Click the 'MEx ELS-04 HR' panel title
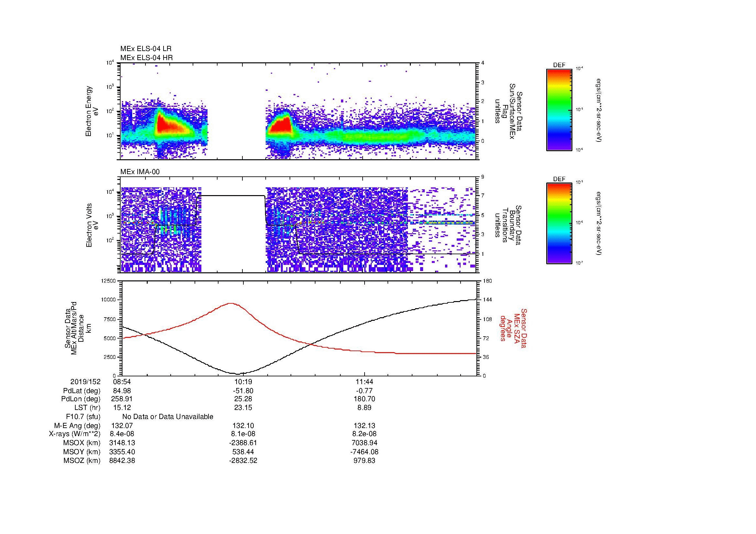The image size is (756, 534). [x=146, y=58]
